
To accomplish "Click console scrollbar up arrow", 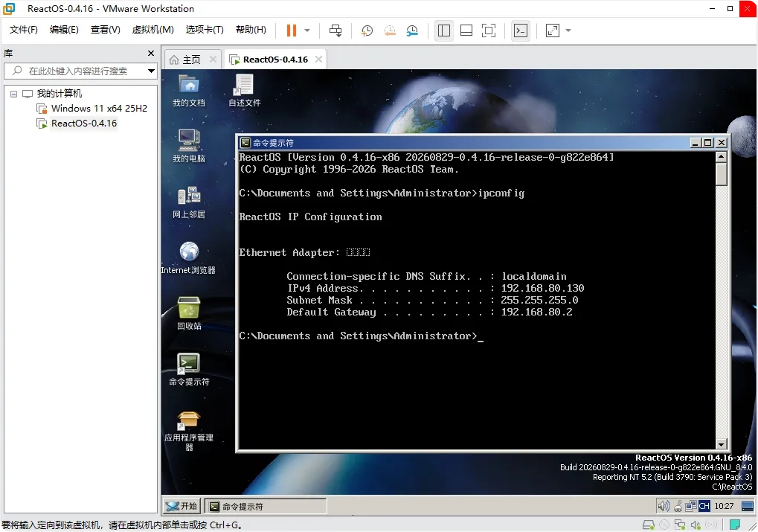I will click(722, 157).
